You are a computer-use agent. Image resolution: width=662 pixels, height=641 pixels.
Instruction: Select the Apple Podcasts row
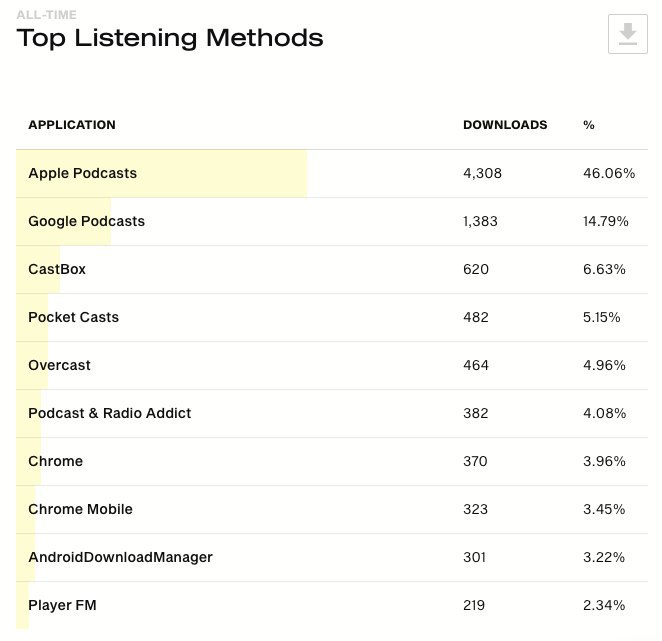[x=332, y=174]
